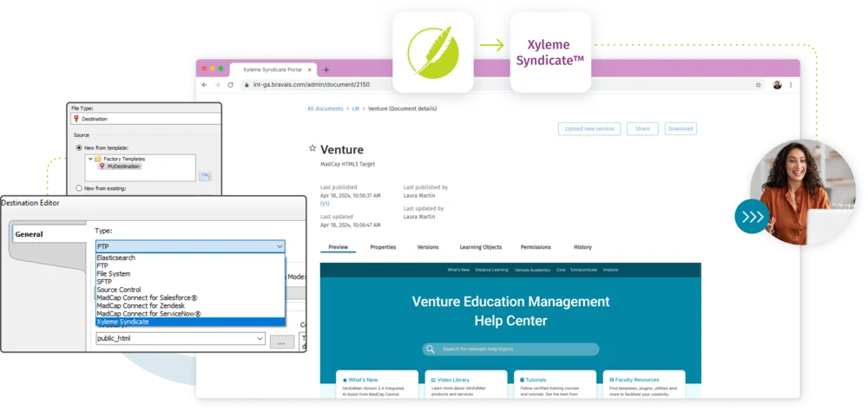The image size is (868, 412).
Task: Click the magnifier icon in help search
Action: 431,350
